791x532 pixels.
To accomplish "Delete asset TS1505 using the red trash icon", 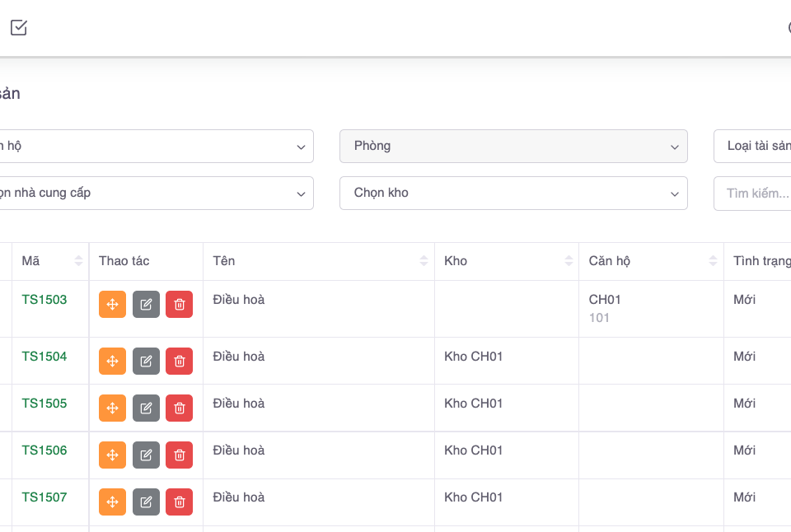I will click(179, 408).
